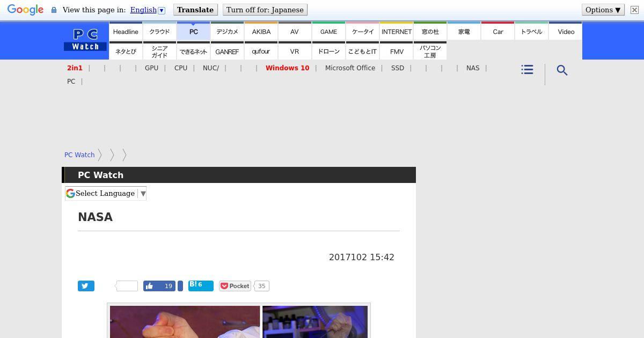Open the Options dropdown
Viewport: 644px width, 338px height.
point(603,10)
